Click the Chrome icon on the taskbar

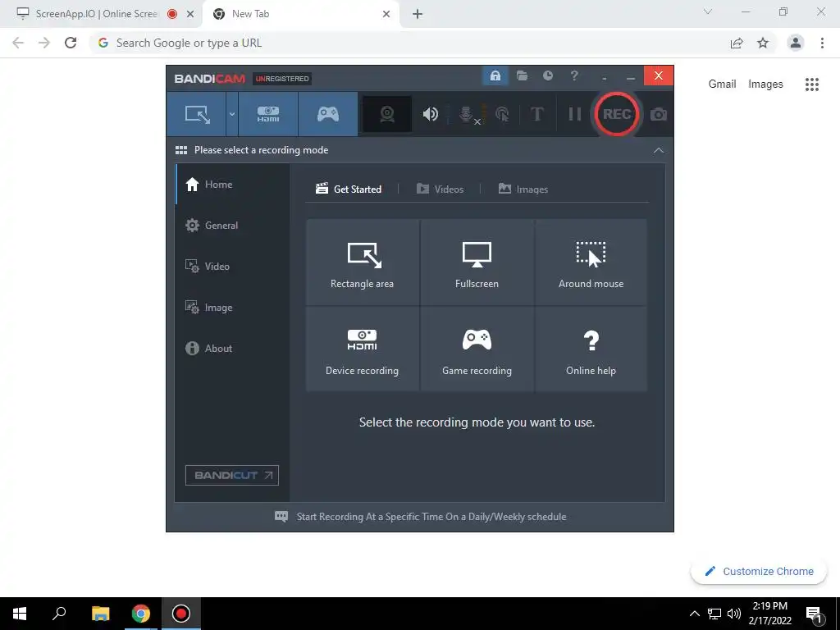(141, 614)
